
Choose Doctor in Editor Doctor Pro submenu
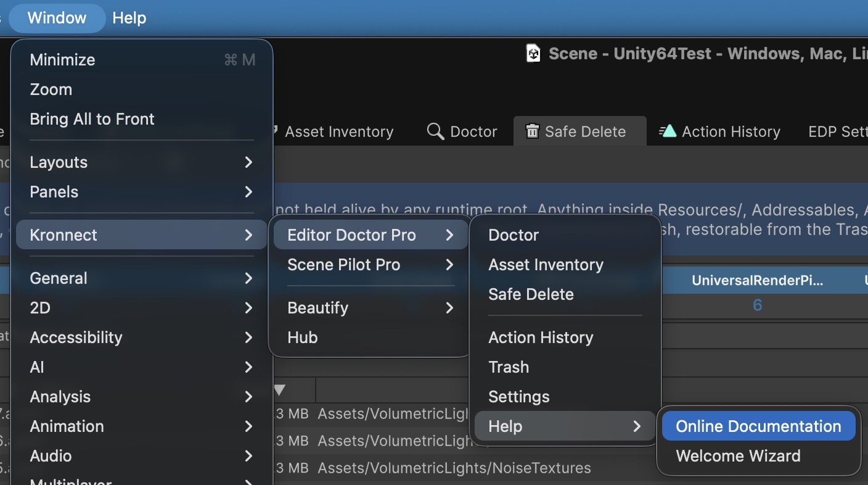click(565, 235)
